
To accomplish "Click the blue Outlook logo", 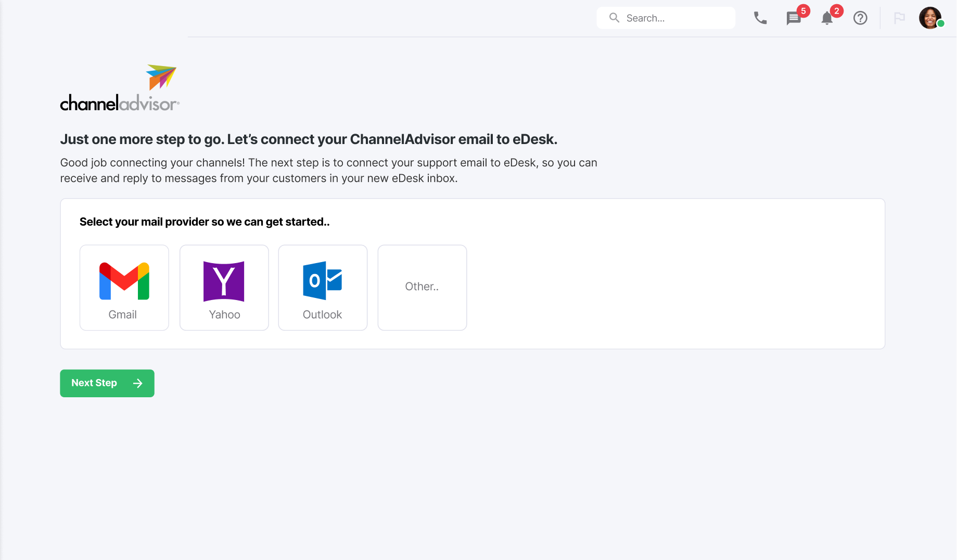I will pos(323,281).
